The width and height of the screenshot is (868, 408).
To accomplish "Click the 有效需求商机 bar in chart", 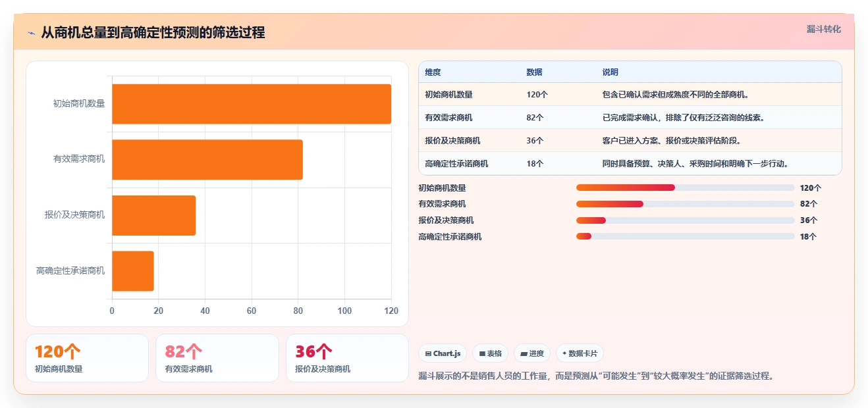I will [x=207, y=159].
